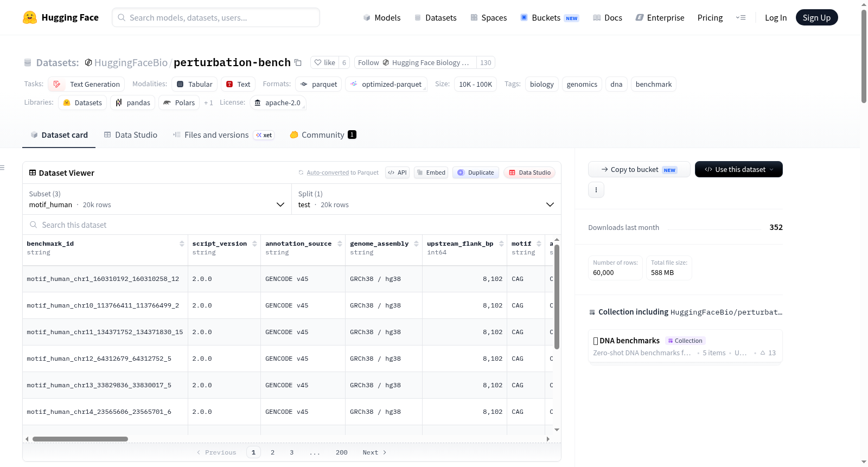This screenshot has width=868, height=467.
Task: Open the left sidebar table of contents icon
Action: (3, 168)
